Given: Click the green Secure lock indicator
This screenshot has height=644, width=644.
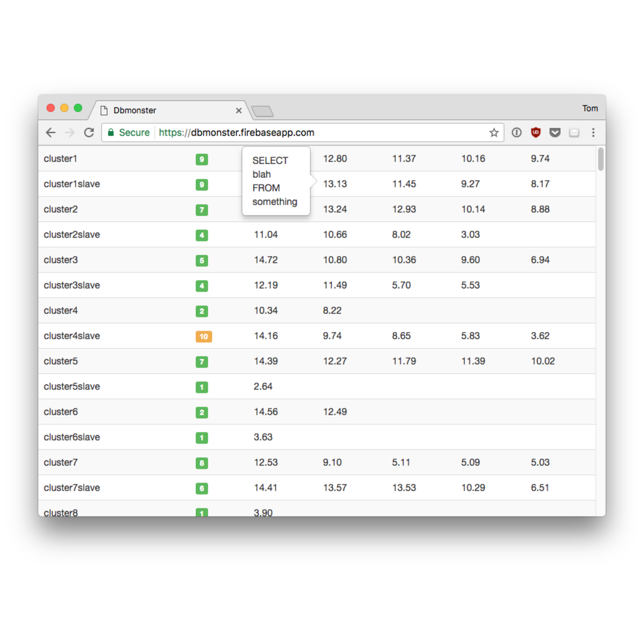Looking at the screenshot, I should tap(129, 132).
